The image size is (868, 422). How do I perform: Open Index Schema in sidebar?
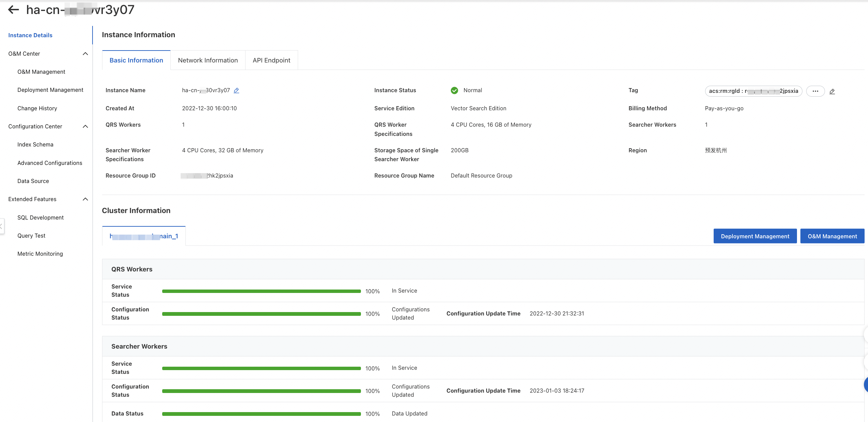coord(35,145)
